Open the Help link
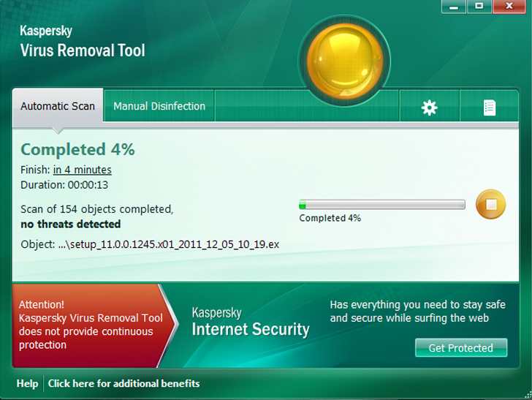 tap(27, 383)
